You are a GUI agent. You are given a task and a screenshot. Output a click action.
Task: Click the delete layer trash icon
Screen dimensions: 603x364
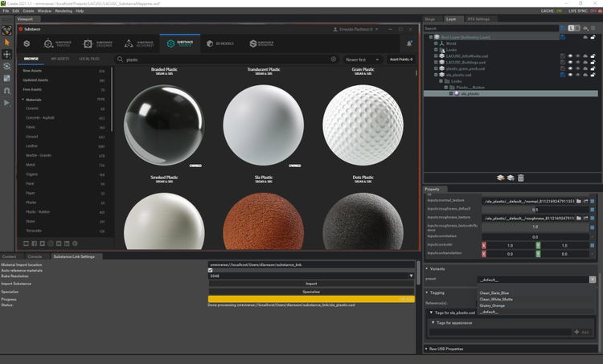(521, 178)
